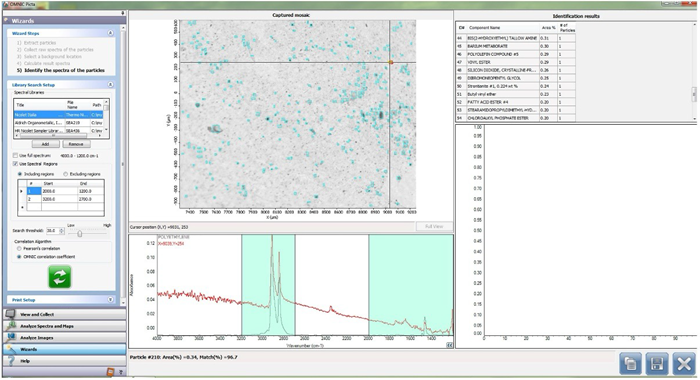The image size is (700, 380).
Task: Save results with the floppy disk icon
Action: [x=657, y=363]
